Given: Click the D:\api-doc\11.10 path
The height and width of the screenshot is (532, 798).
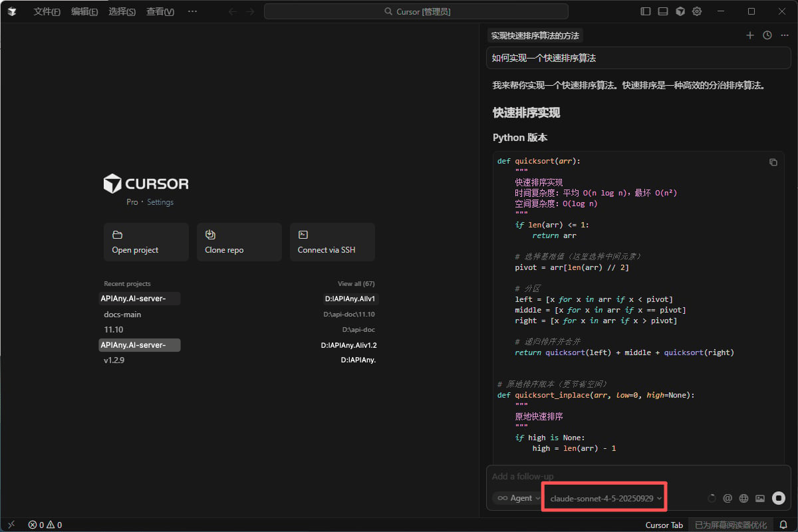Looking at the screenshot, I should (x=349, y=315).
